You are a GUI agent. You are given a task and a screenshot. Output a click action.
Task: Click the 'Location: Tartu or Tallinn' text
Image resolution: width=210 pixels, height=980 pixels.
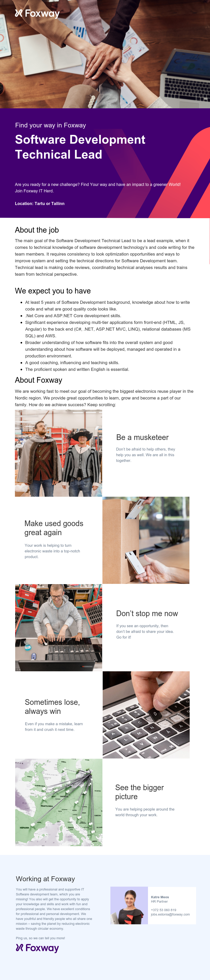(x=39, y=203)
